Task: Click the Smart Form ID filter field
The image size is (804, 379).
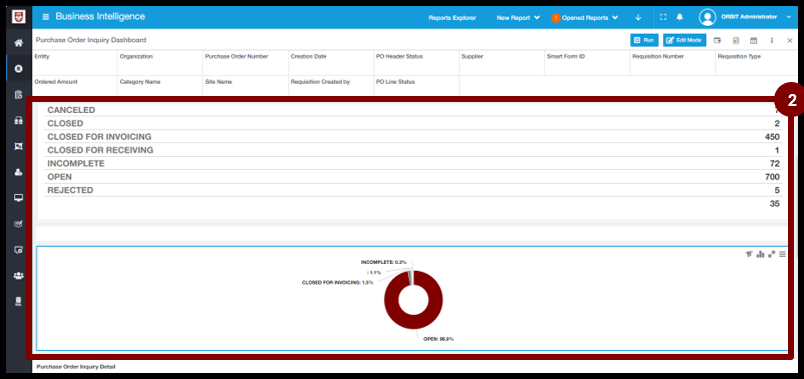Action: [x=588, y=63]
